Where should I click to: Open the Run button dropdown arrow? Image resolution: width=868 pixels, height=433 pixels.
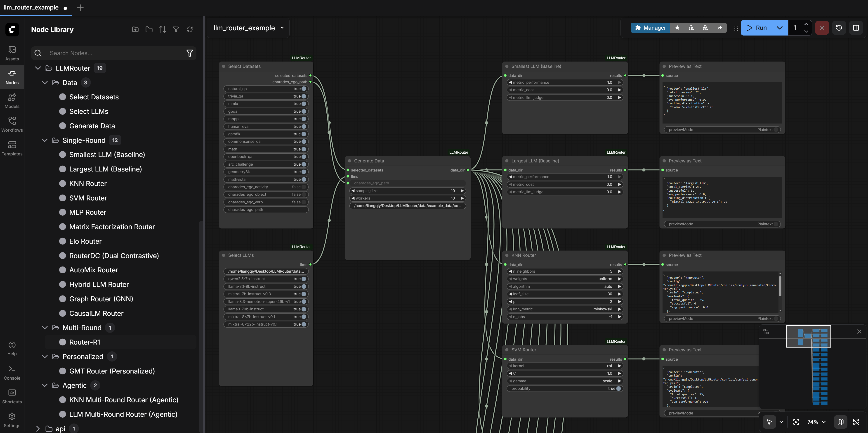[779, 28]
